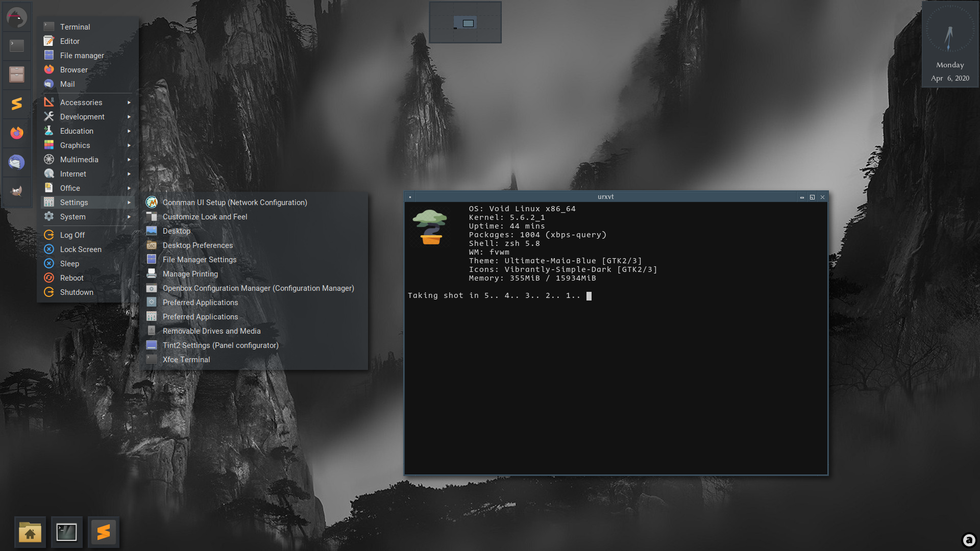This screenshot has width=980, height=551.
Task: Put the computer to Sleep
Action: coord(88,263)
